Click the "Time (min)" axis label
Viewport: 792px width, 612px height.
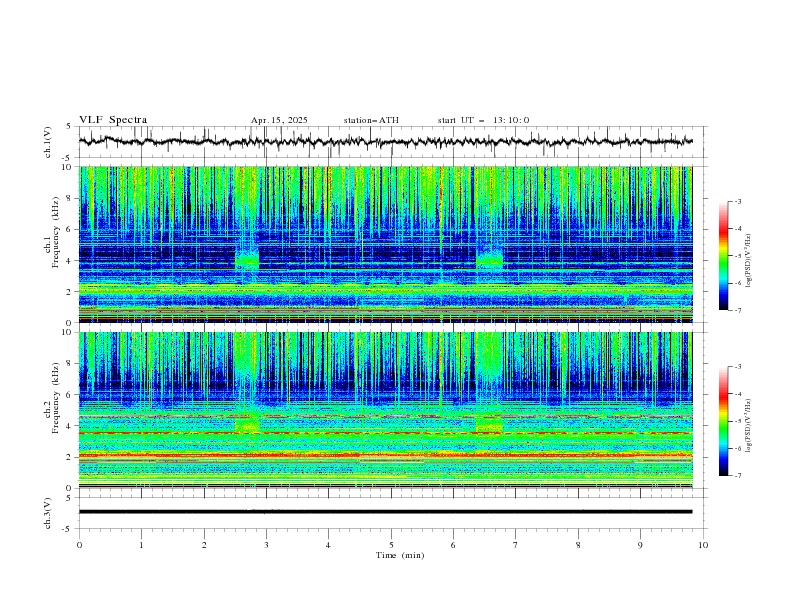(400, 555)
